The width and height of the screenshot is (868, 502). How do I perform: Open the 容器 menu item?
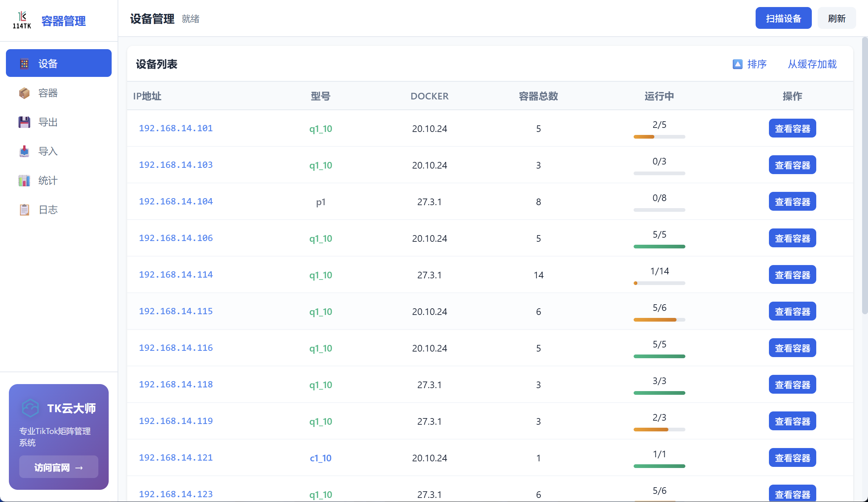tap(48, 93)
